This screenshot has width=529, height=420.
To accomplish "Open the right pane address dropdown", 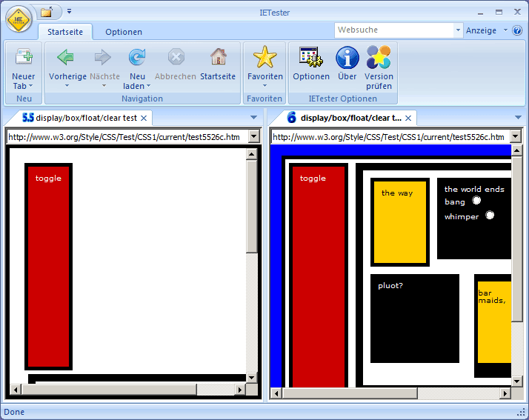I will point(515,137).
